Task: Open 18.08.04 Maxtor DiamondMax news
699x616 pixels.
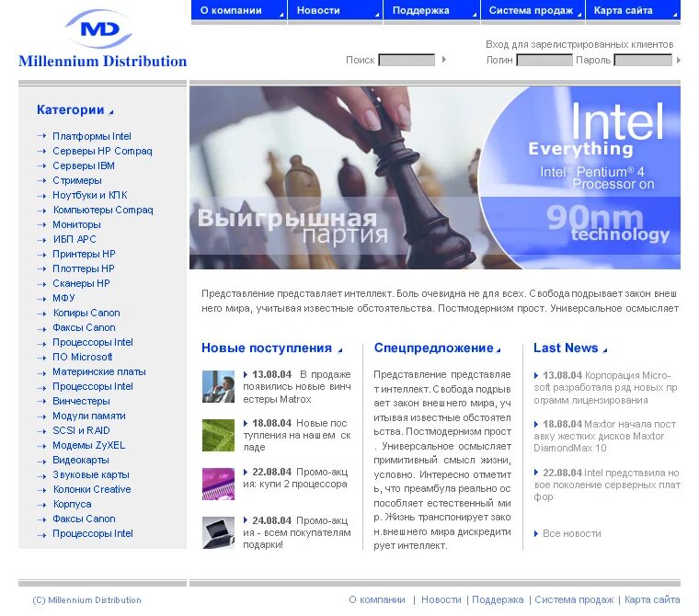Action: pos(605,436)
